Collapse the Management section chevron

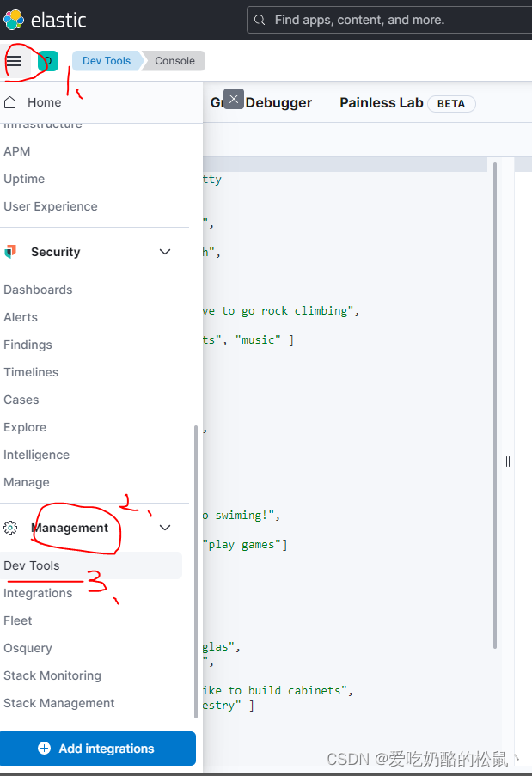coord(165,528)
